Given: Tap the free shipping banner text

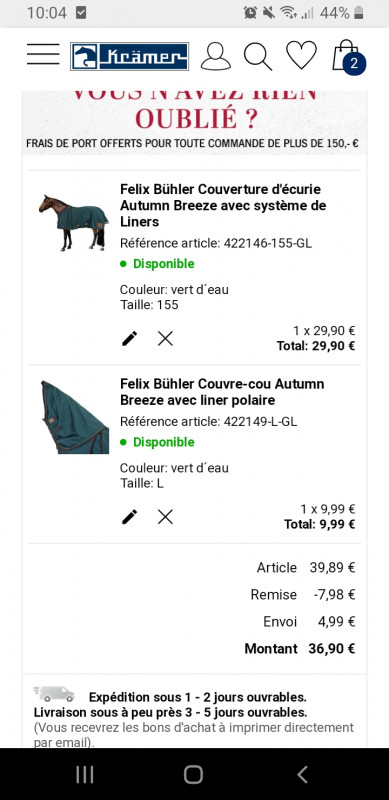Looking at the screenshot, I should (x=192, y=143).
